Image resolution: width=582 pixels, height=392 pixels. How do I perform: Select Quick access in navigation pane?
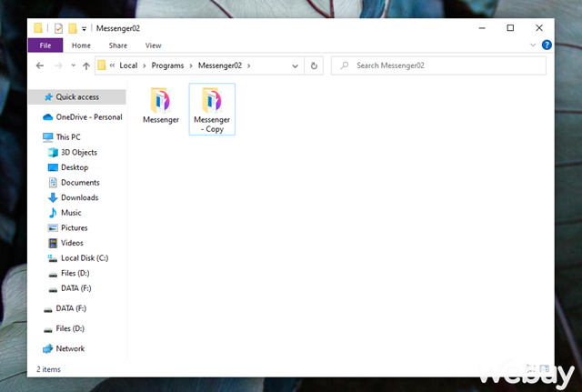[77, 97]
